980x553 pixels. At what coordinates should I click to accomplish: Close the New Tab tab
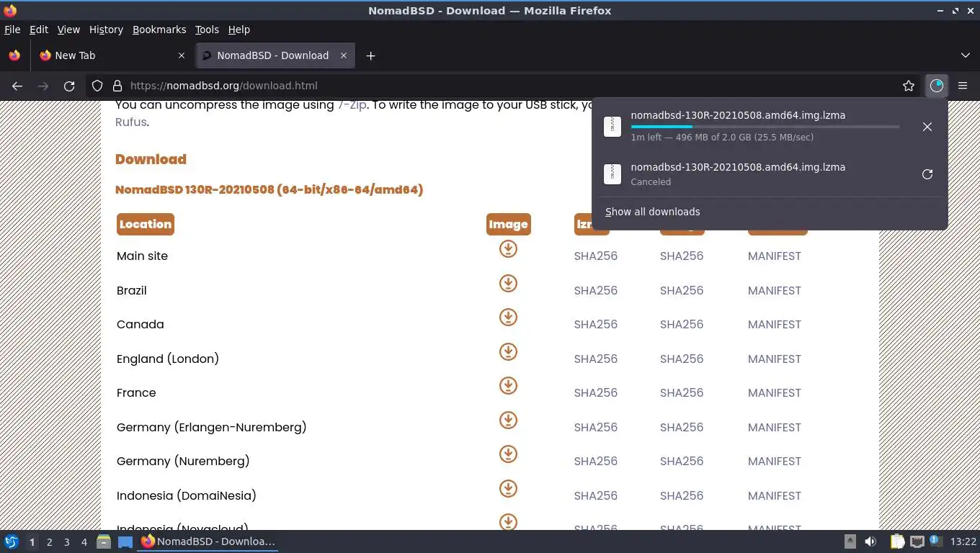[182, 55]
